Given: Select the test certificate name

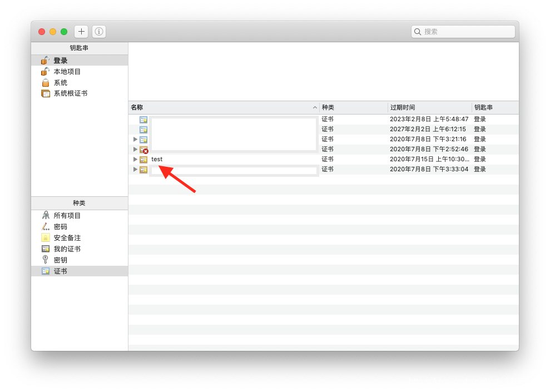Looking at the screenshot, I should 157,159.
